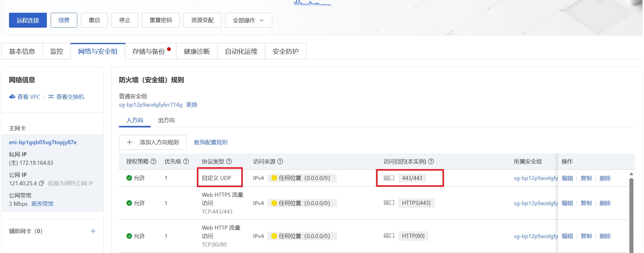The width and height of the screenshot is (644, 253).
Task: Open the 教我配置规则 help link
Action: click(211, 142)
